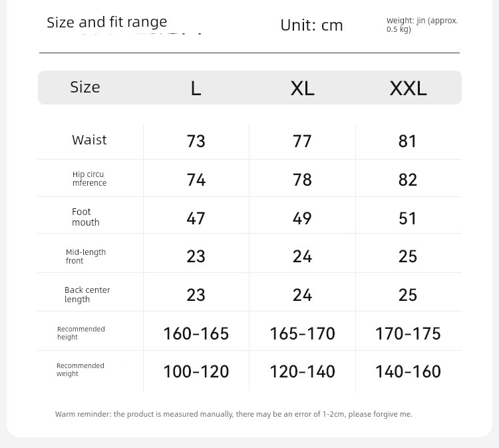Click hip value 78 for size XL
Image resolution: width=499 pixels, height=448 pixels.
[302, 180]
